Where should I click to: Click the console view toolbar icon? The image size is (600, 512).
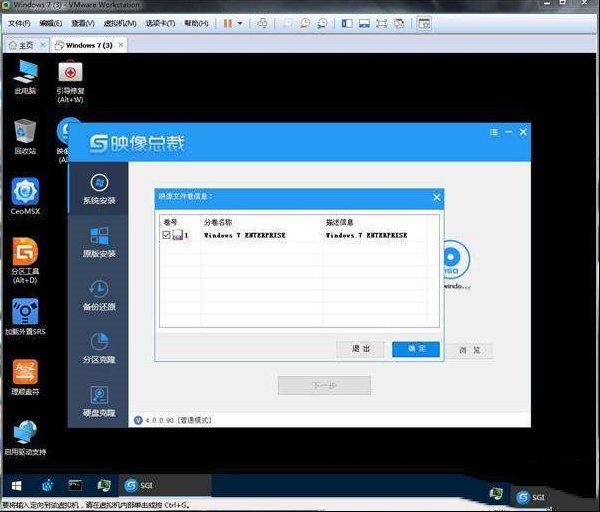[424, 23]
